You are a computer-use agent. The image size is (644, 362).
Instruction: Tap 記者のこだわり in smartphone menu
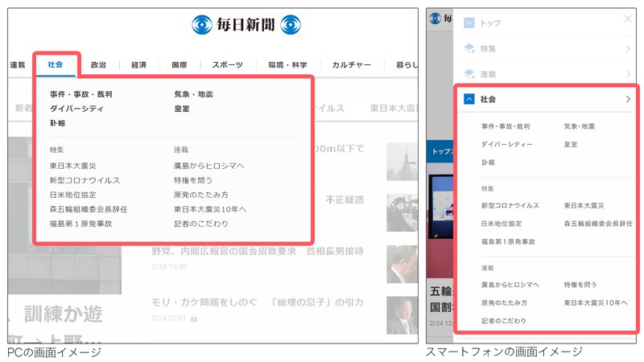coord(504,321)
